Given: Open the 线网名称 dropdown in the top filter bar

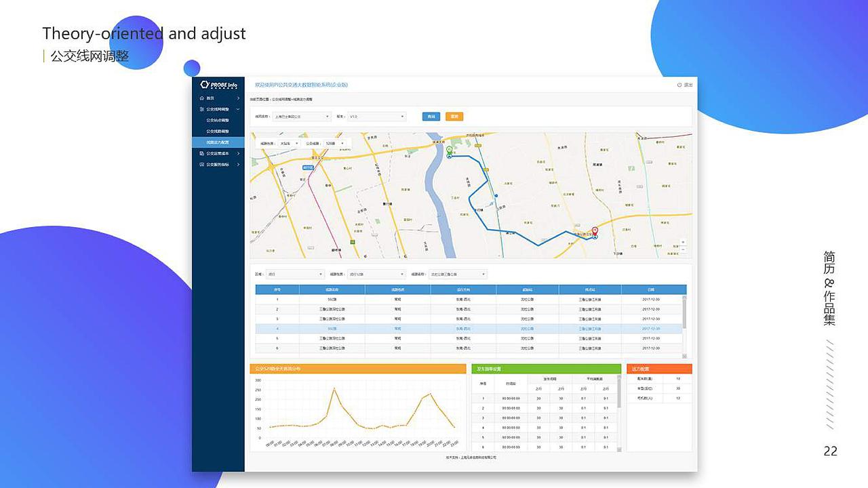Looking at the screenshot, I should click(x=302, y=117).
